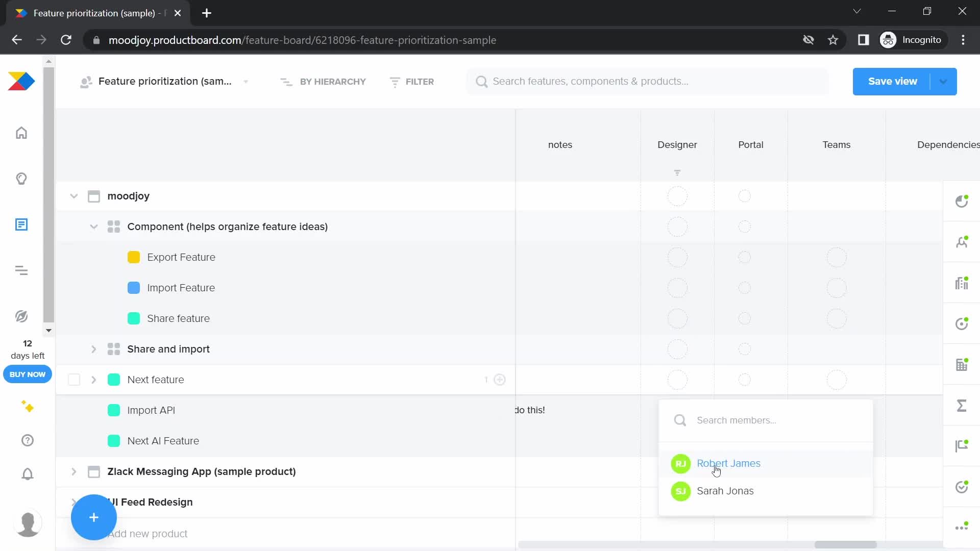This screenshot has height=551, width=980.
Task: Click Add new product
Action: tap(148, 534)
